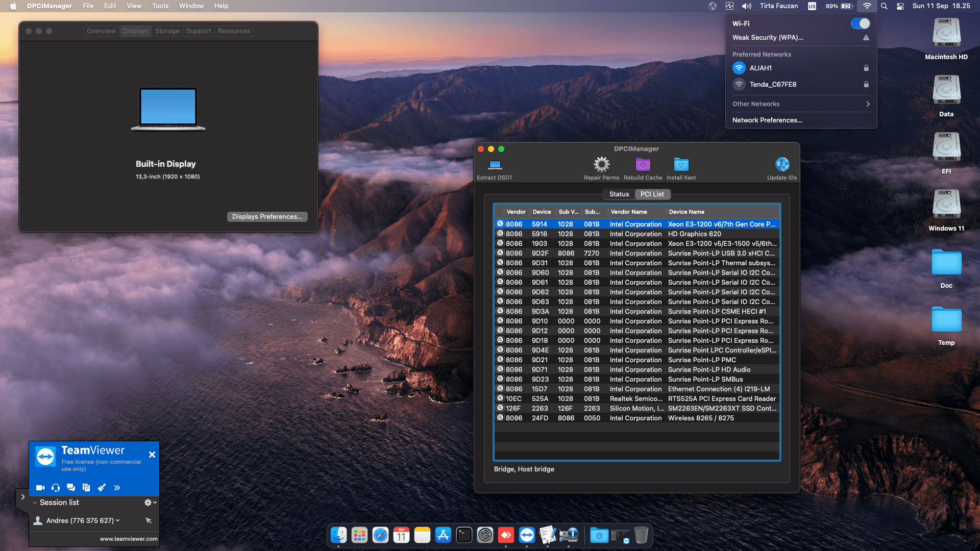Click the Update IDs globe icon
This screenshot has height=551, width=980.
click(x=782, y=165)
